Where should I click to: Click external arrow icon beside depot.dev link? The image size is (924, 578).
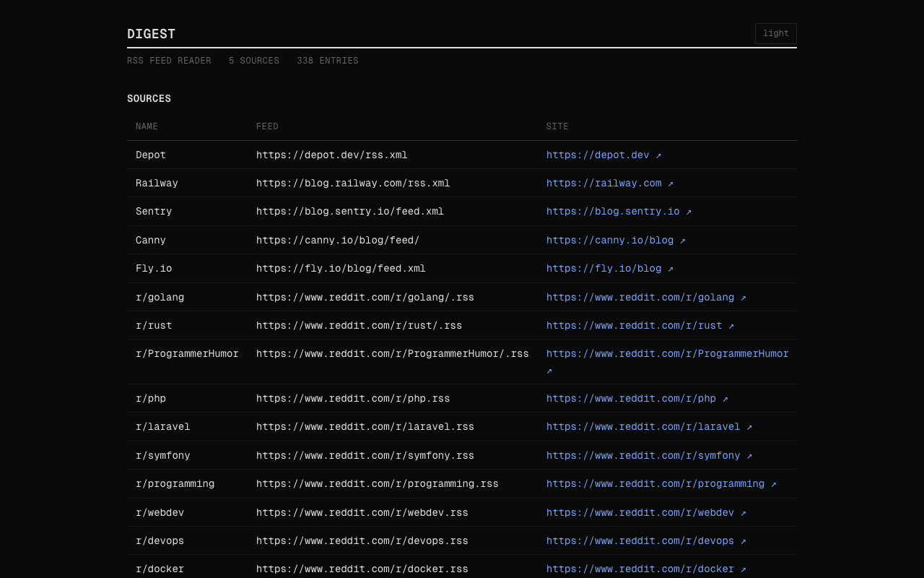pos(658,155)
